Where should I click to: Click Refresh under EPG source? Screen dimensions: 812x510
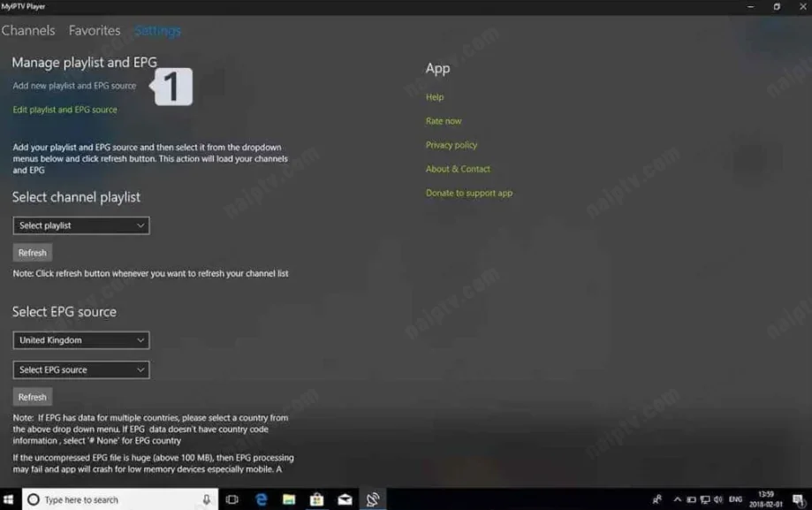(32, 397)
